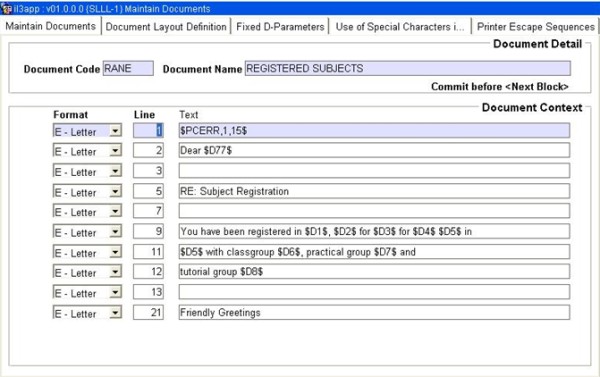Open the Use of Special Characters tab

(x=400, y=27)
